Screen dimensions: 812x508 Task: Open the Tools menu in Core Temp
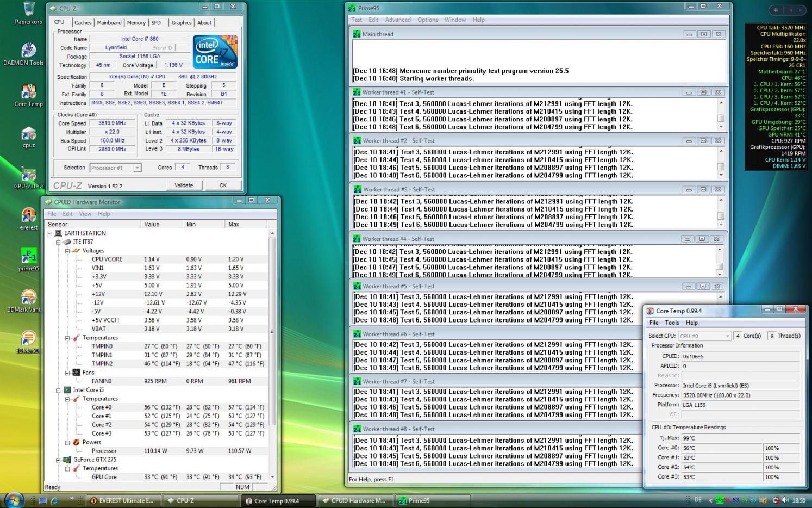672,323
